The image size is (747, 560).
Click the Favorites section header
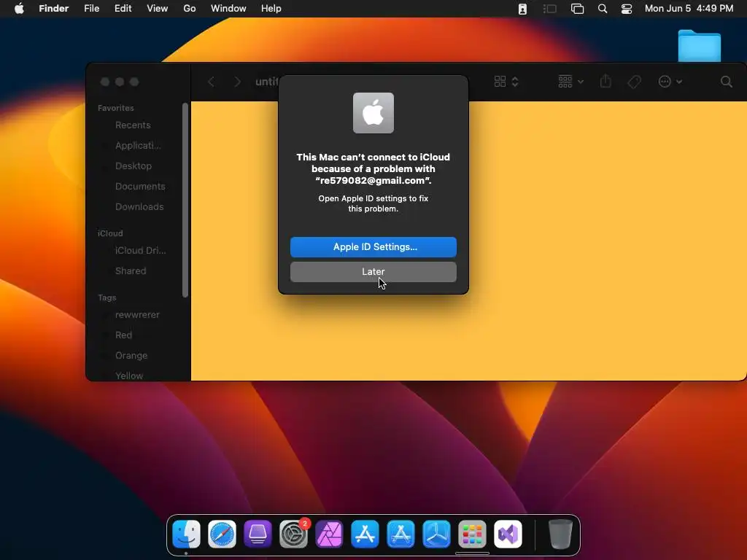point(116,108)
